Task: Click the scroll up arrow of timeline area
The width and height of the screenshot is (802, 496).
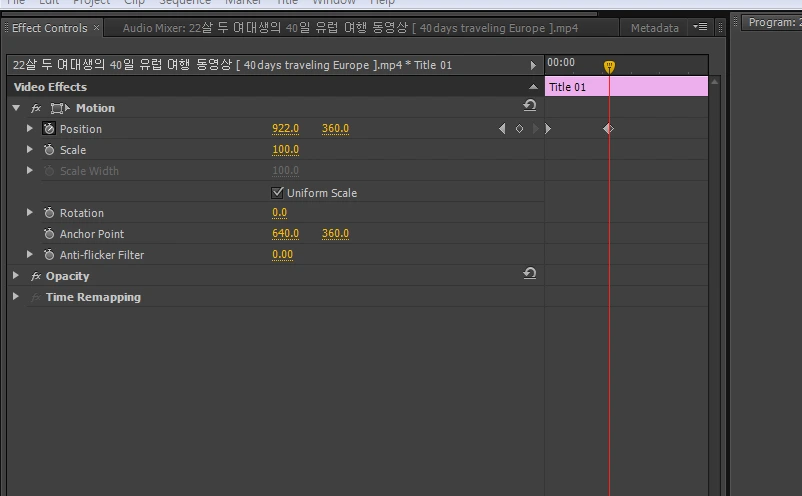Action: tap(715, 82)
